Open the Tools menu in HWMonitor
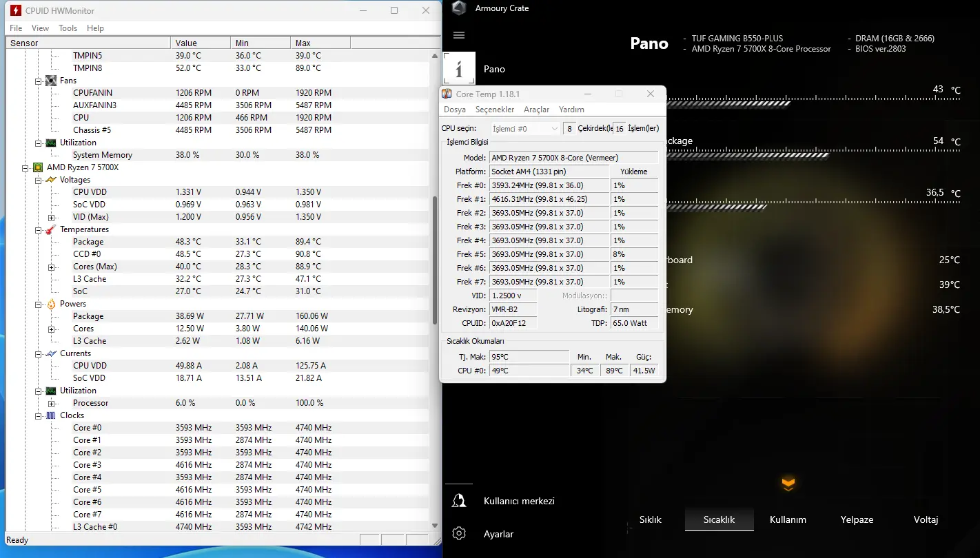The width and height of the screenshot is (980, 558). tap(68, 28)
